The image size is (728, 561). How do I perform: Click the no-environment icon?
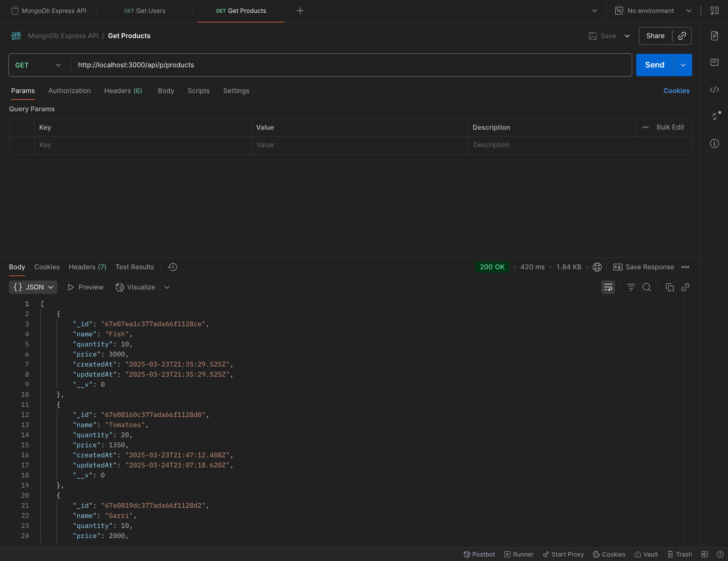coord(619,11)
